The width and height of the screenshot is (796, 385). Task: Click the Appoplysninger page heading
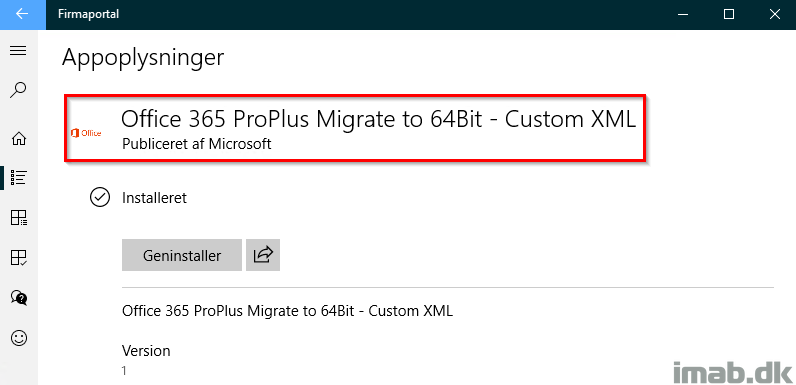coord(143,58)
